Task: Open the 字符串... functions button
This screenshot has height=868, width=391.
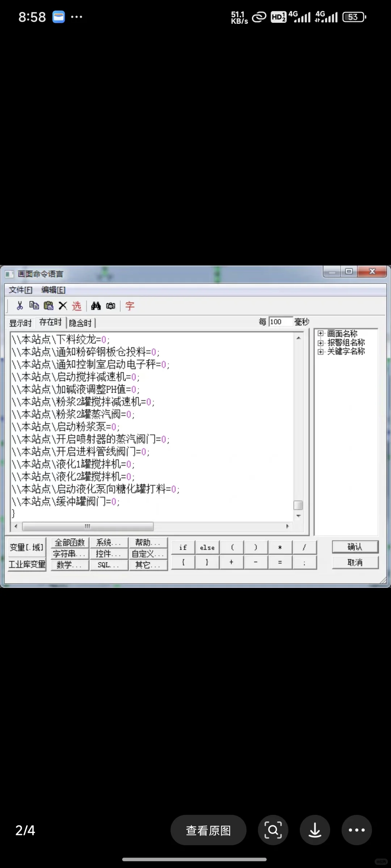Action: pos(70,554)
